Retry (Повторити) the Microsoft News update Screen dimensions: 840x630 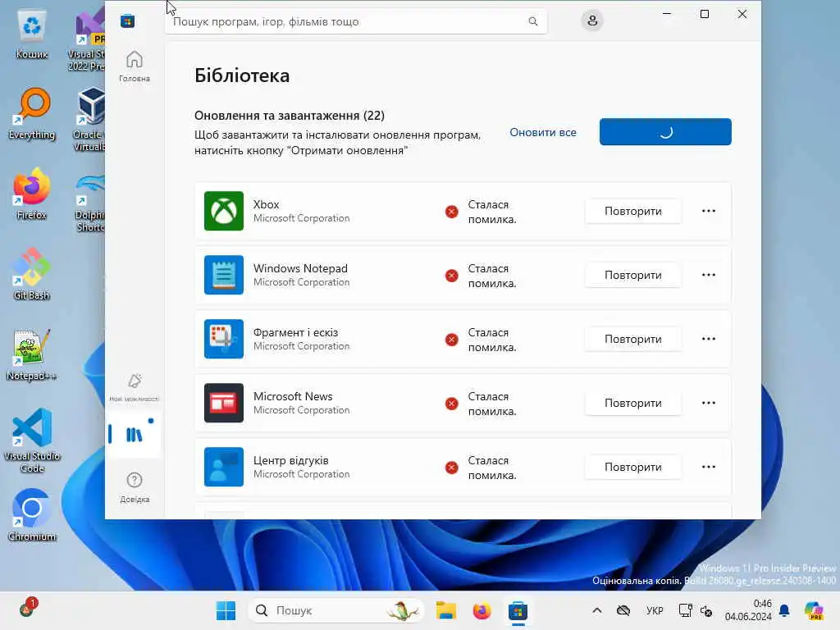pyautogui.click(x=633, y=403)
